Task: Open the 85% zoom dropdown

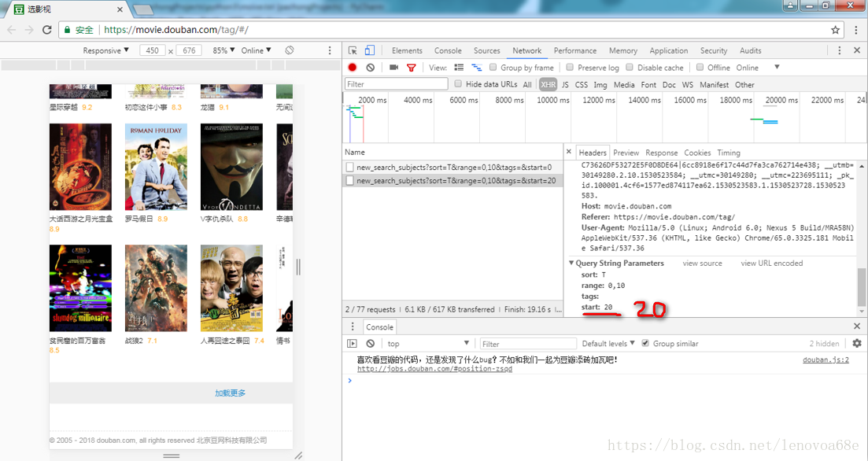Action: pyautogui.click(x=223, y=50)
